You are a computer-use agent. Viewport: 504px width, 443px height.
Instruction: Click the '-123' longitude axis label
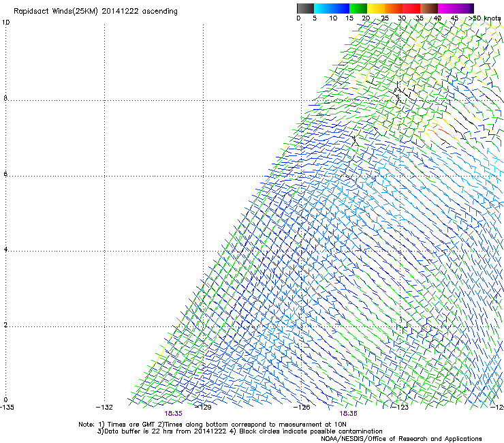pyautogui.click(x=400, y=408)
